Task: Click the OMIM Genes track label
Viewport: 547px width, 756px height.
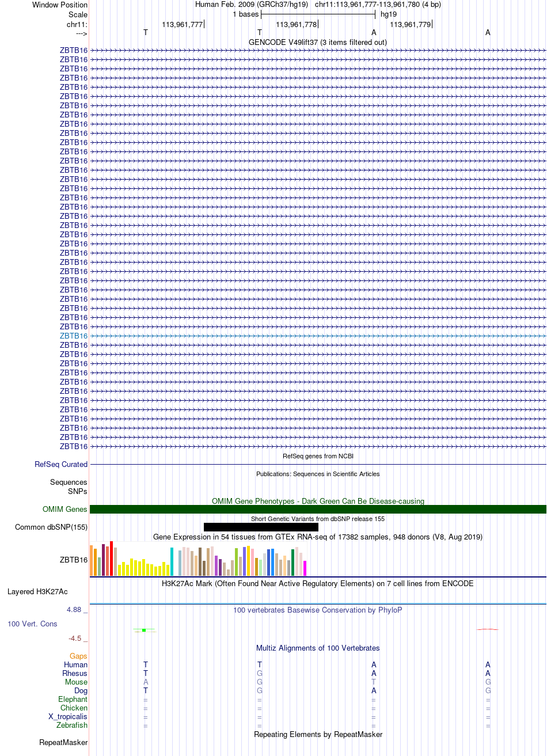Action: coord(65,509)
